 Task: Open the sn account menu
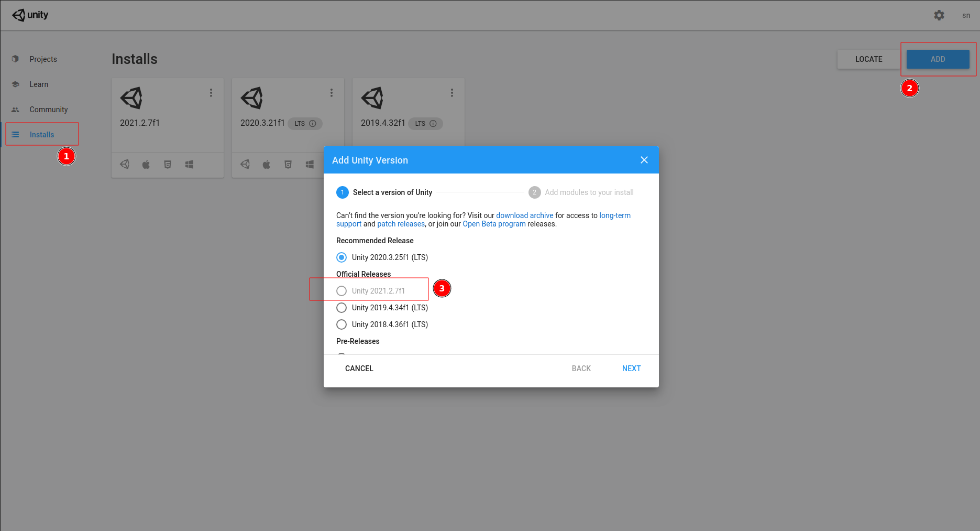coord(966,15)
